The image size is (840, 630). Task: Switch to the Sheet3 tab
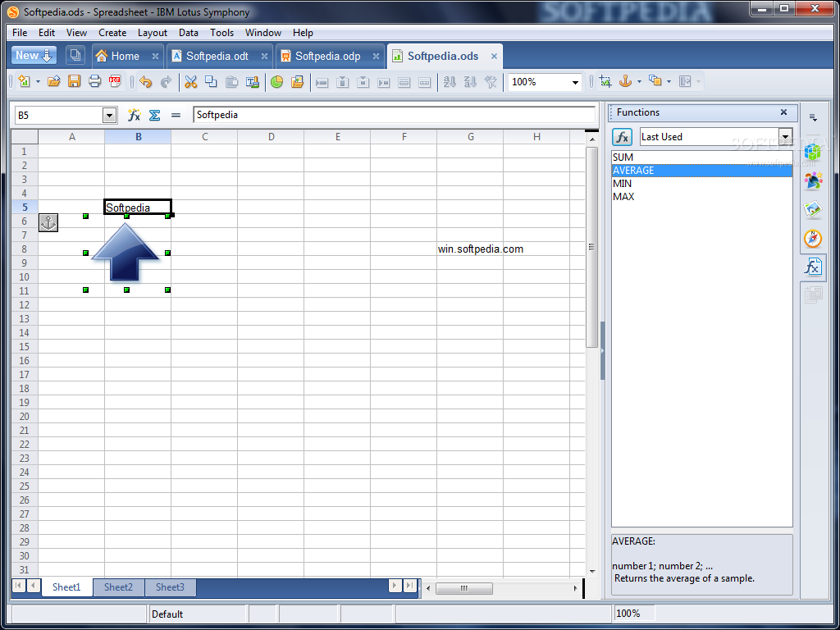pos(170,587)
